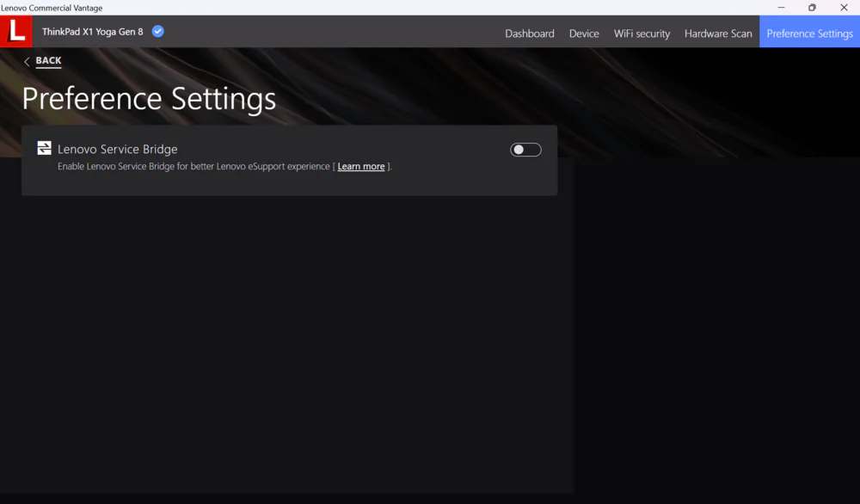Click the Lenovo Service Bridge arrows icon
860x504 pixels.
[44, 148]
